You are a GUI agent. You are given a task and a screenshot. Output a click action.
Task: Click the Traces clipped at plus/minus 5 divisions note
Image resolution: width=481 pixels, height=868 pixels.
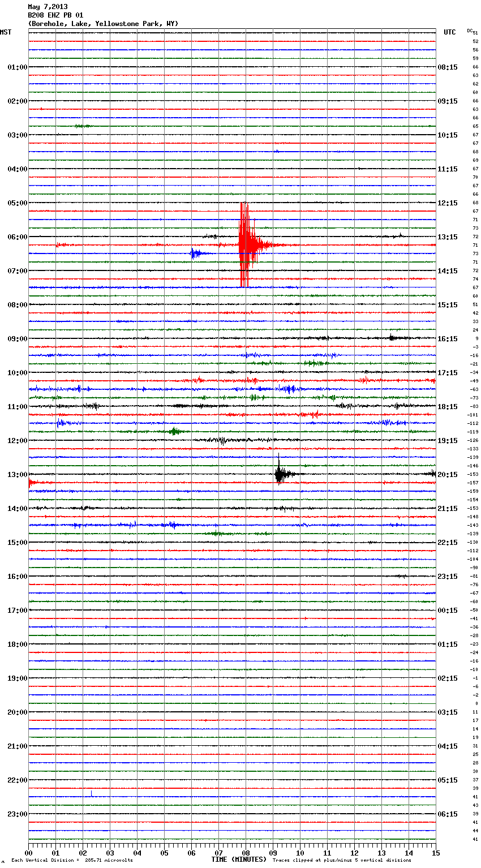[342, 861]
